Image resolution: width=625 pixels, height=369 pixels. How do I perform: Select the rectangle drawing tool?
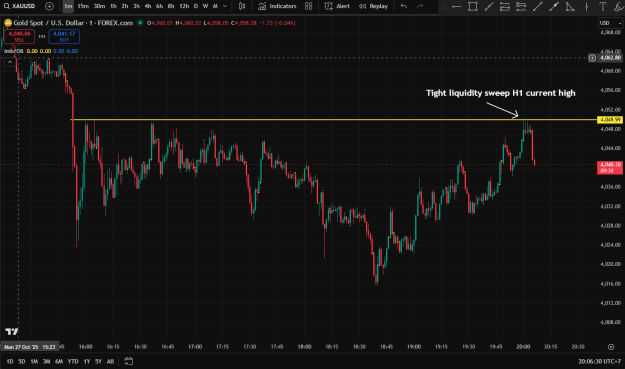click(x=473, y=6)
